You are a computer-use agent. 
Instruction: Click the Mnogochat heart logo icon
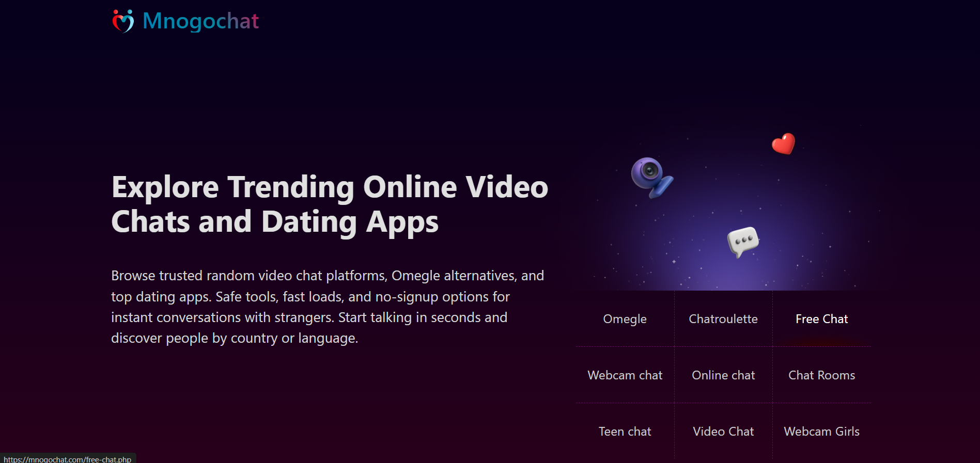pyautogui.click(x=123, y=21)
